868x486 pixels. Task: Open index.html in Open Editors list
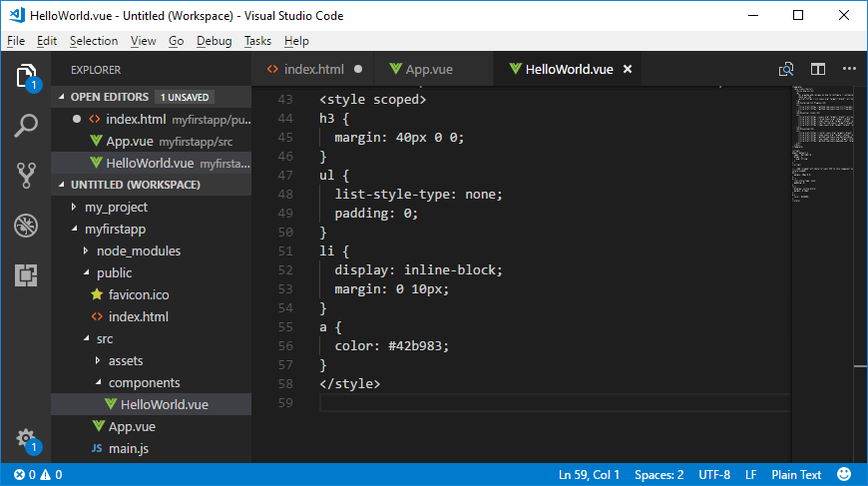(x=151, y=119)
